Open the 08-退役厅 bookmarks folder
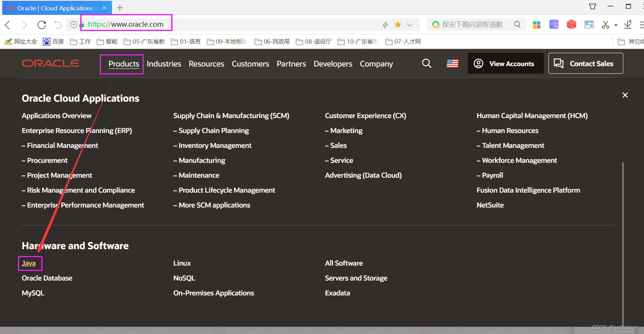The width and height of the screenshot is (644, 334). point(314,42)
